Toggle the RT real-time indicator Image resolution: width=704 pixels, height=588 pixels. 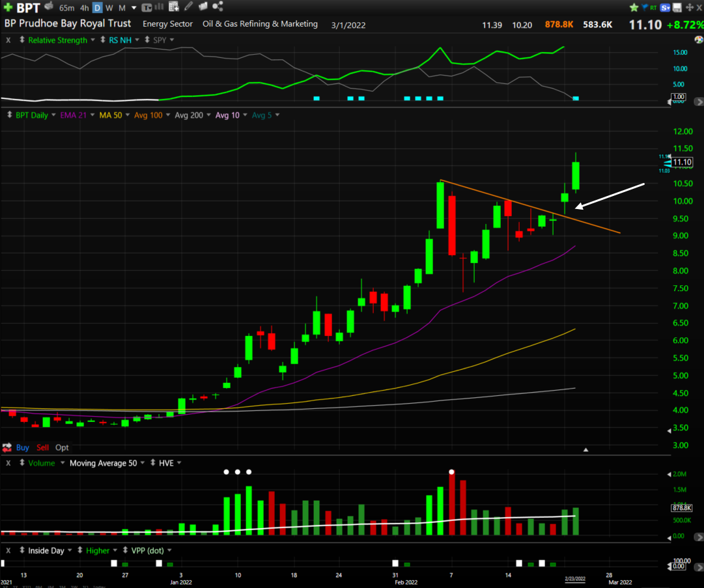click(653, 8)
